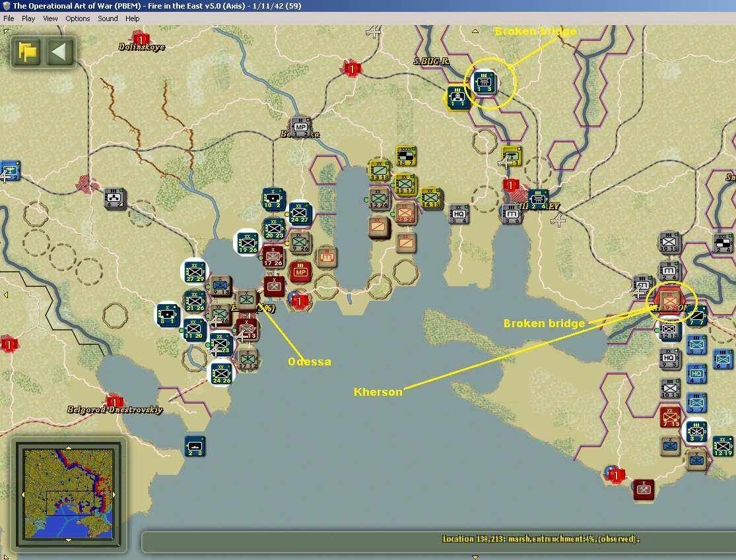This screenshot has height=560, width=736.
Task: Select the grey infantry division 12 26
Action: click(x=379, y=199)
